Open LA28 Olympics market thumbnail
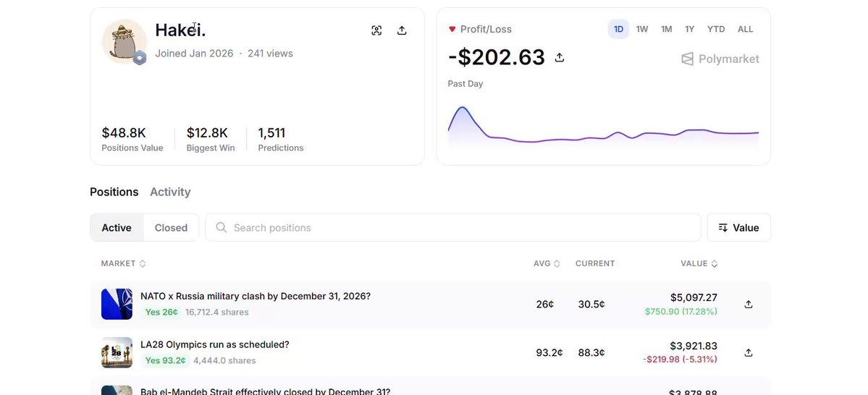The image size is (868, 395). [x=117, y=352]
